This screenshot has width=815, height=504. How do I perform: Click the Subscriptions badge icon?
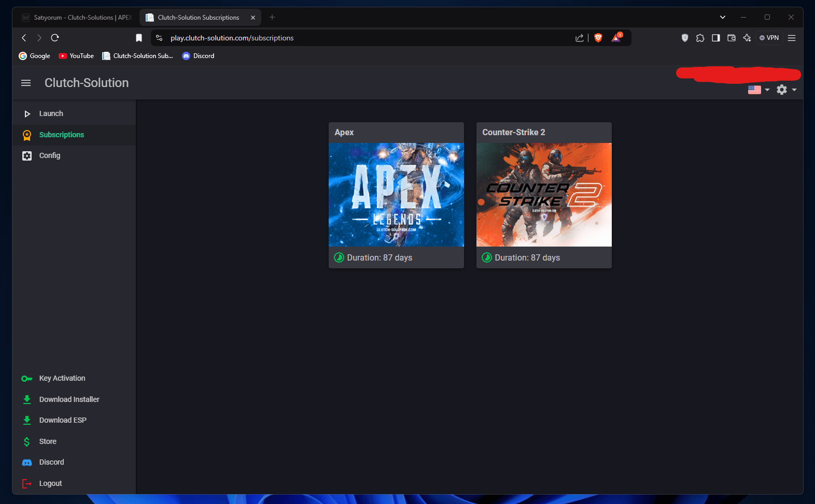(x=27, y=135)
